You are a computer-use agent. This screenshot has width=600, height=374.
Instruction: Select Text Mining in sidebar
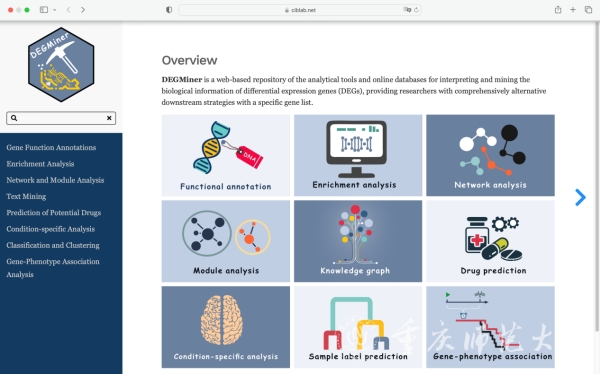26,196
